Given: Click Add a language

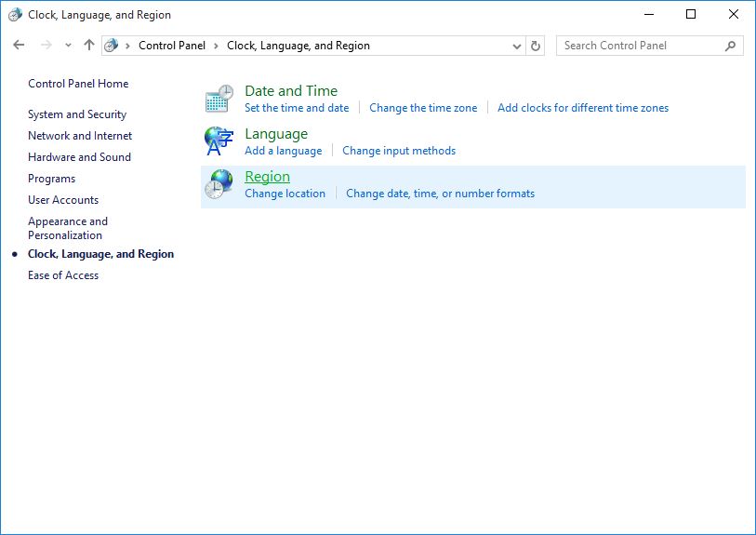Looking at the screenshot, I should [283, 151].
